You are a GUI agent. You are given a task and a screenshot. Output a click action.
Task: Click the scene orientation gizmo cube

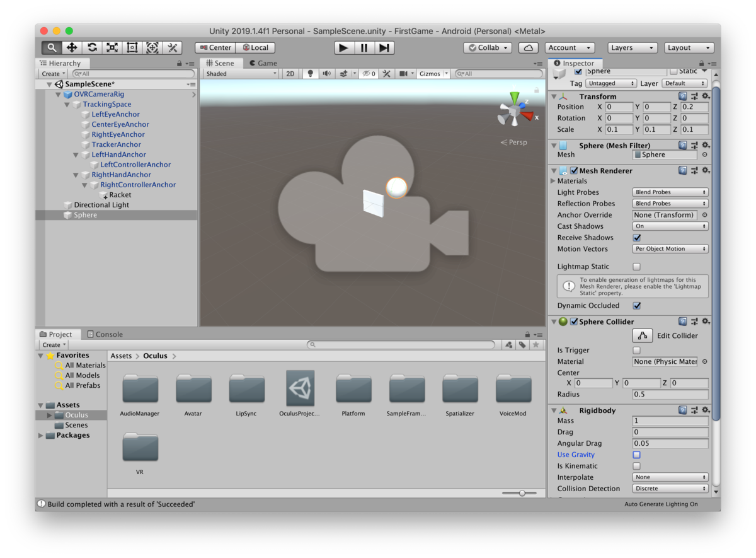pos(515,113)
